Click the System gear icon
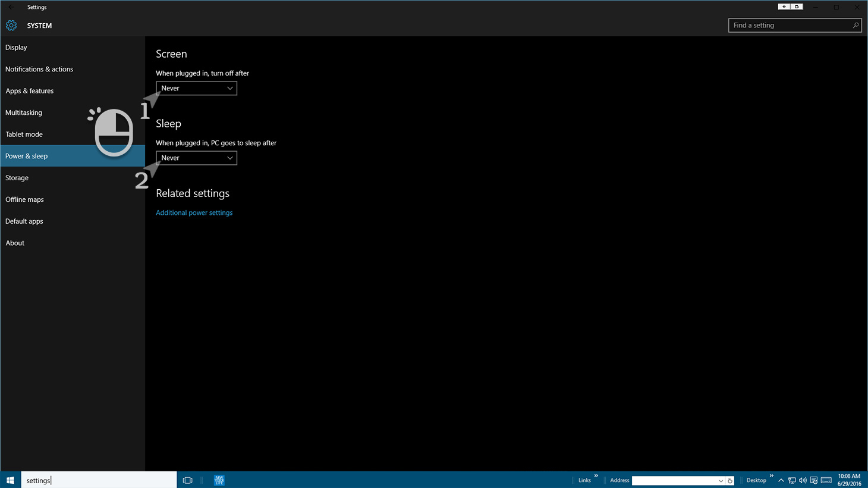This screenshot has height=488, width=868. click(x=11, y=26)
